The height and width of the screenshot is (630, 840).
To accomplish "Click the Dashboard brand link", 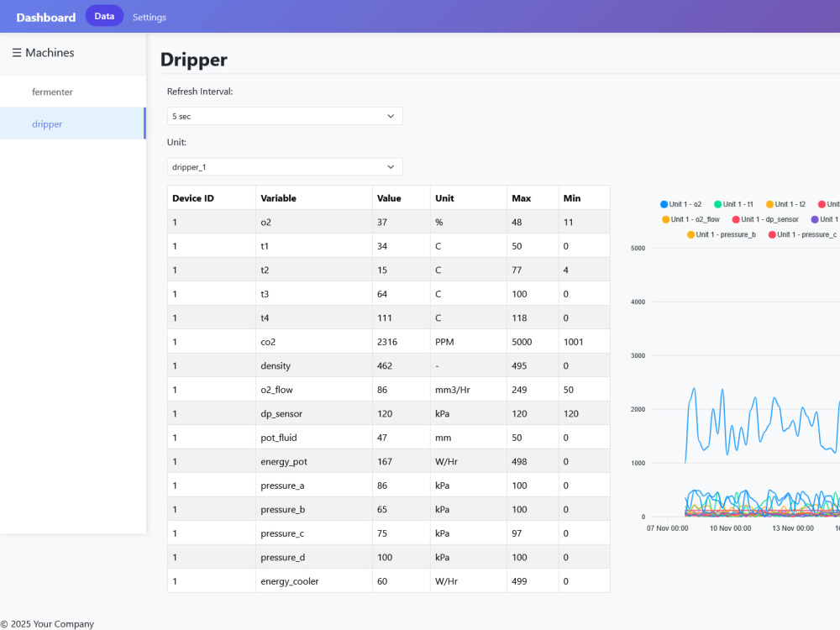I will point(46,17).
